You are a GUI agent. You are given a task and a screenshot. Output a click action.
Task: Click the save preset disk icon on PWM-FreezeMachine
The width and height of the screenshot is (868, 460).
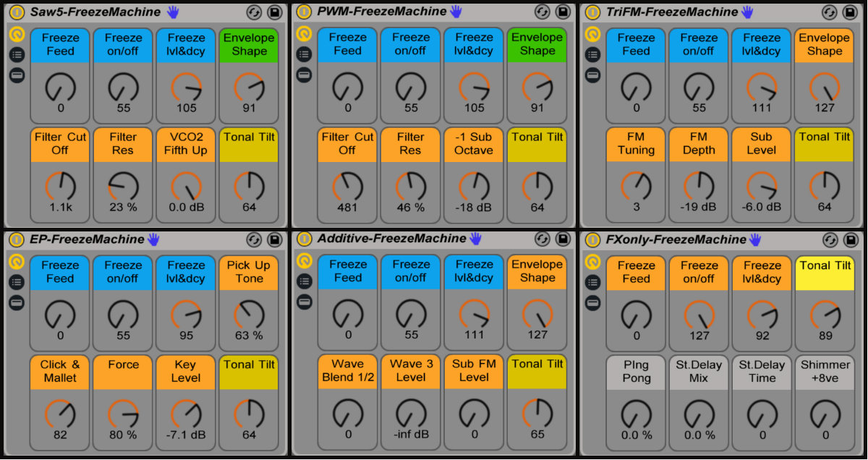(x=562, y=12)
